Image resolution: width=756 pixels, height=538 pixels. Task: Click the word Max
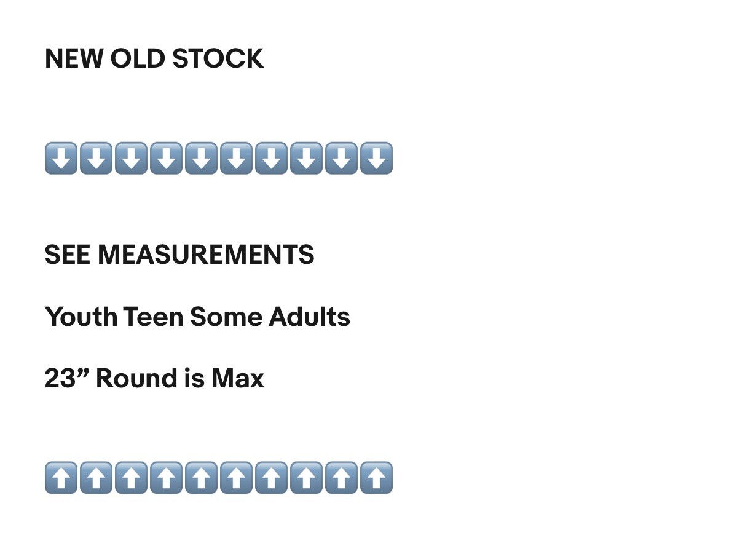coord(238,378)
